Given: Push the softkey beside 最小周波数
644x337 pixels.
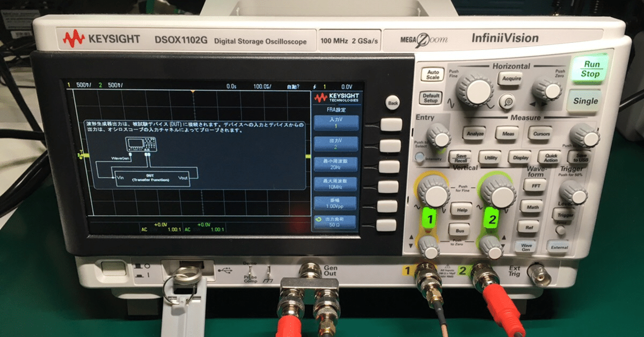Looking at the screenshot, I should 390,166.
